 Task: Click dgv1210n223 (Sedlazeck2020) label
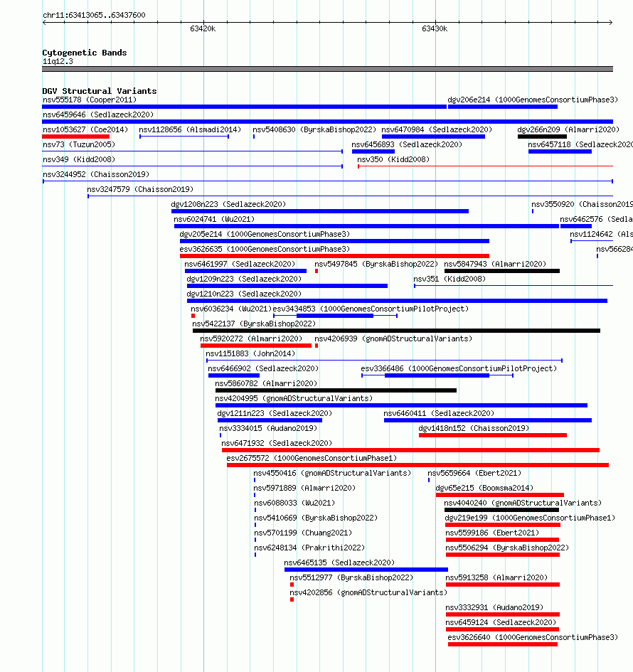coord(244,294)
